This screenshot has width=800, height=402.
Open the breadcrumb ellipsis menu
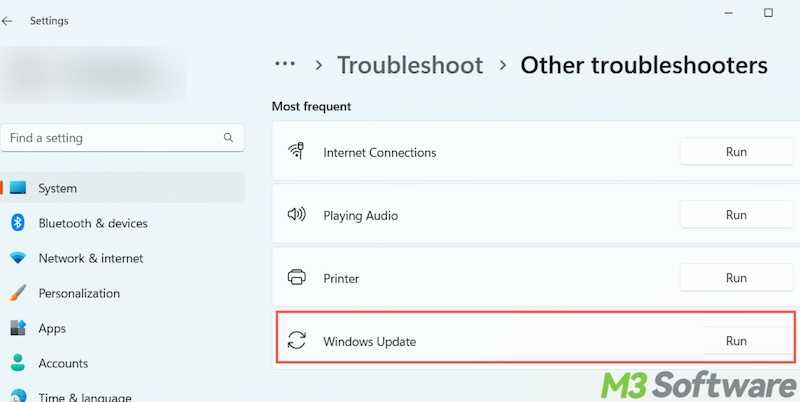[285, 64]
